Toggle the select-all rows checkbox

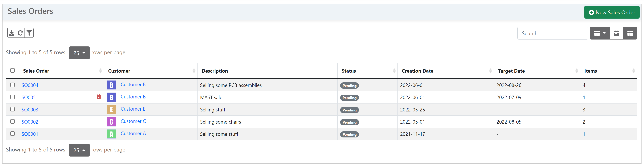13,71
